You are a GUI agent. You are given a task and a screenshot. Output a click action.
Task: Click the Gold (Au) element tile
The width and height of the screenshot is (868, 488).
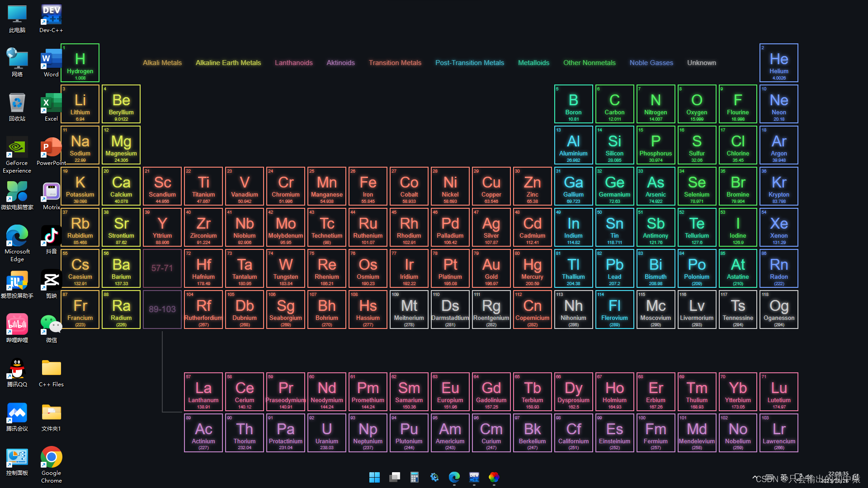pyautogui.click(x=491, y=268)
